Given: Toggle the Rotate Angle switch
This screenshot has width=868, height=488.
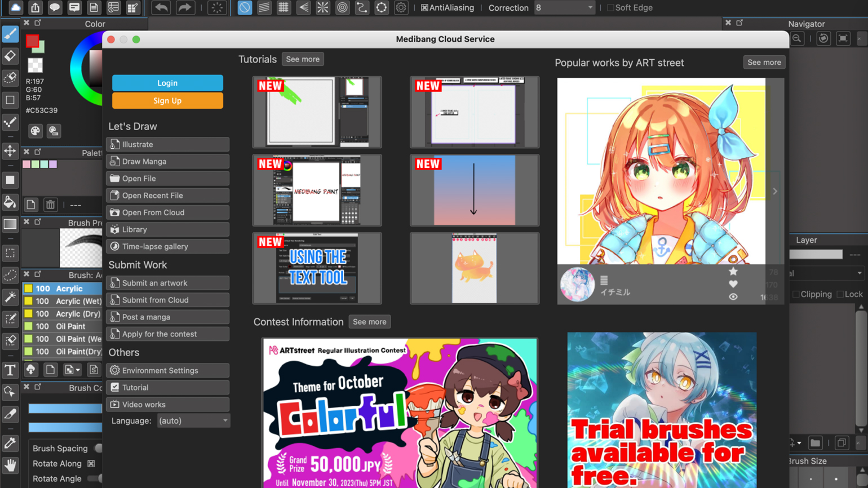Looking at the screenshot, I should click(96, 479).
